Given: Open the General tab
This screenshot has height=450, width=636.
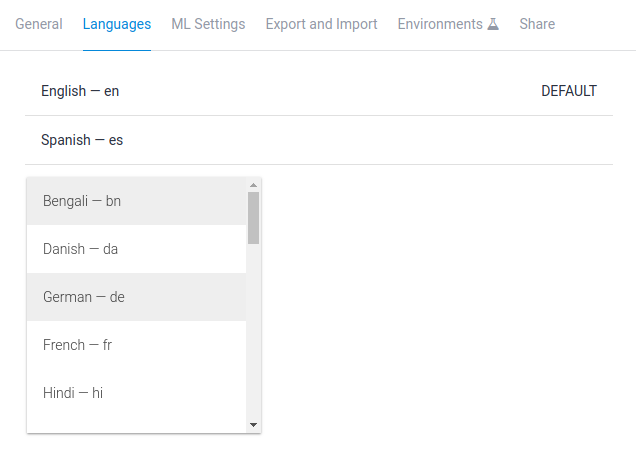Looking at the screenshot, I should (39, 24).
